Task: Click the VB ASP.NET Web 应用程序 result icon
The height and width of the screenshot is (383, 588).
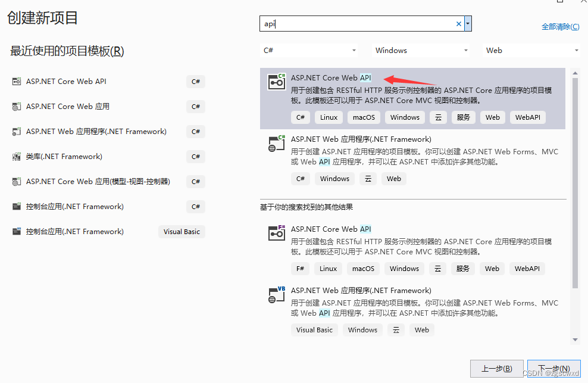Action: (x=276, y=295)
